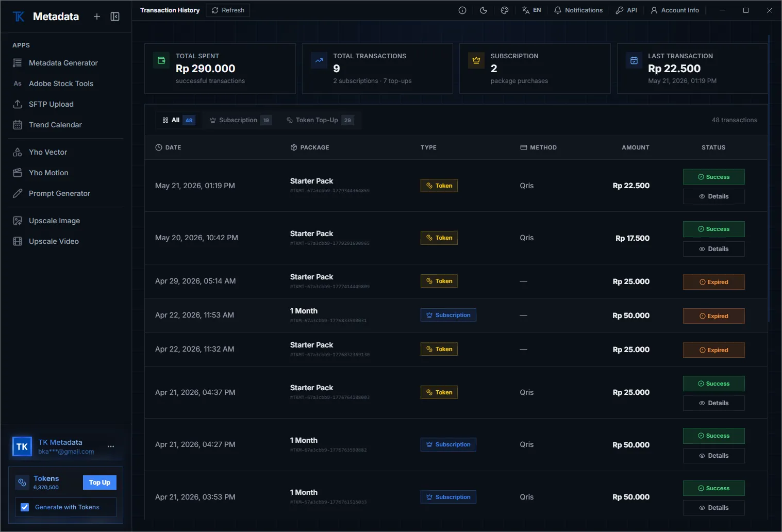The height and width of the screenshot is (532, 782).
Task: Open Yho Vector
Action: tap(66, 152)
